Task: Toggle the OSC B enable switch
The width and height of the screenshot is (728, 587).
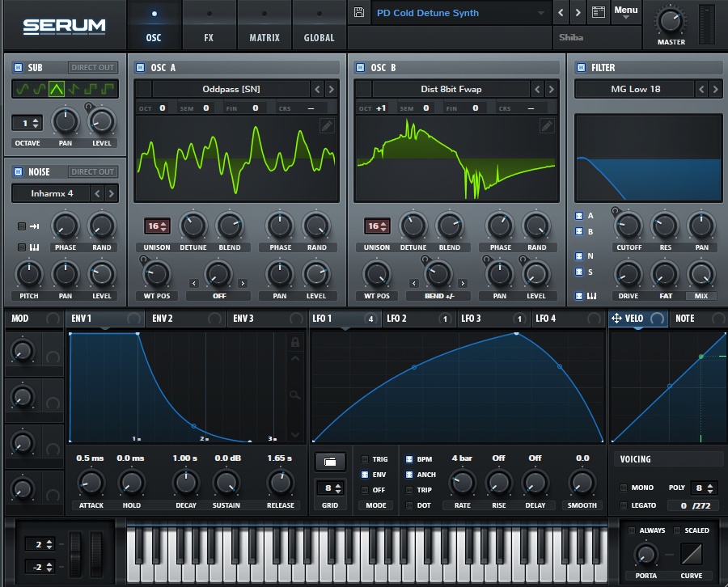Action: (x=360, y=68)
